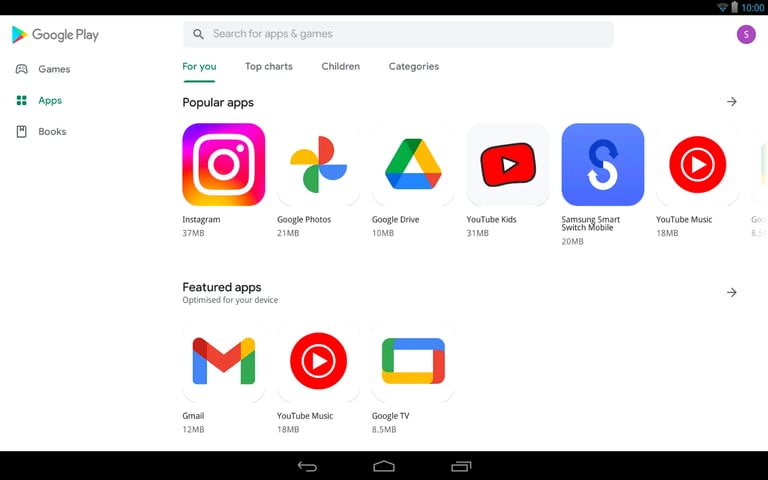The height and width of the screenshot is (480, 768).
Task: Open YouTube Music icon in Popular apps
Action: tap(697, 165)
